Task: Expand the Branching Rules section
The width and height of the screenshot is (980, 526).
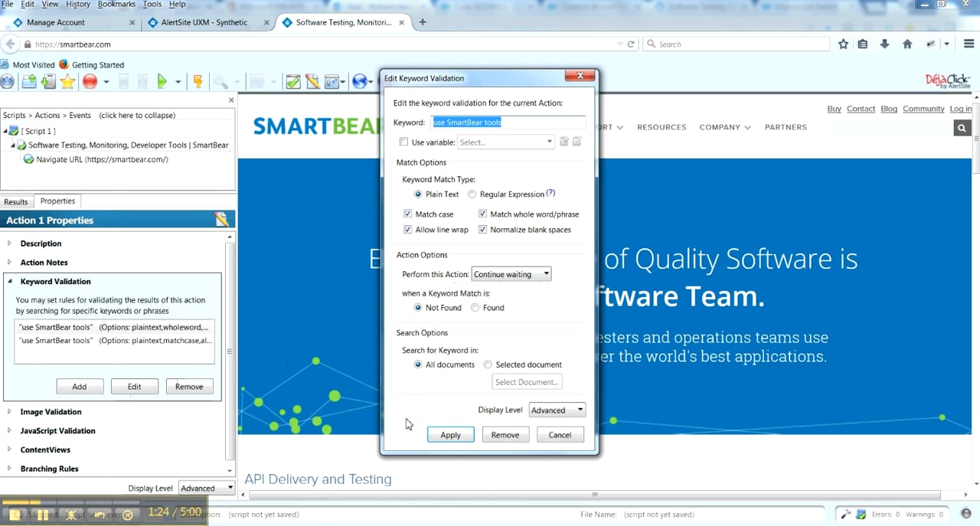Action: [10, 469]
